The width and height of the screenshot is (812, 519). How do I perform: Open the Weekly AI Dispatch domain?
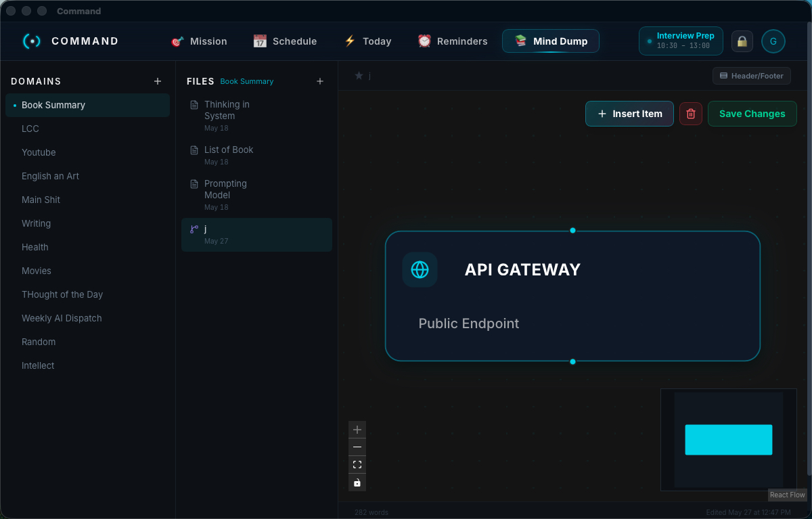click(x=87, y=318)
